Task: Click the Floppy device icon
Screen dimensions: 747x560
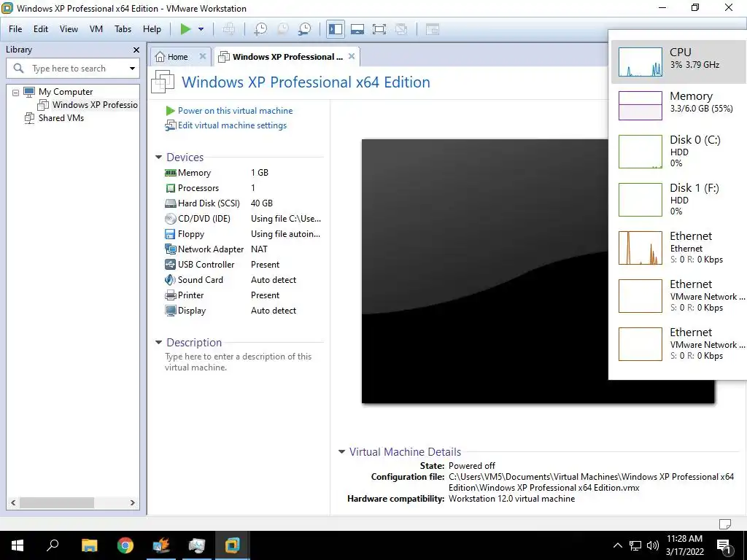Action: pyautogui.click(x=170, y=234)
